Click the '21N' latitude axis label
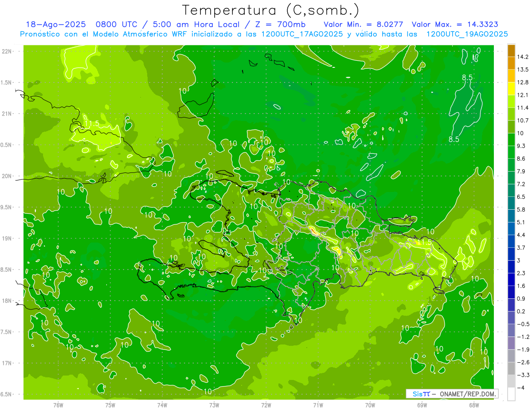Image resolution: width=532 pixels, height=411 pixels. pos(6,114)
